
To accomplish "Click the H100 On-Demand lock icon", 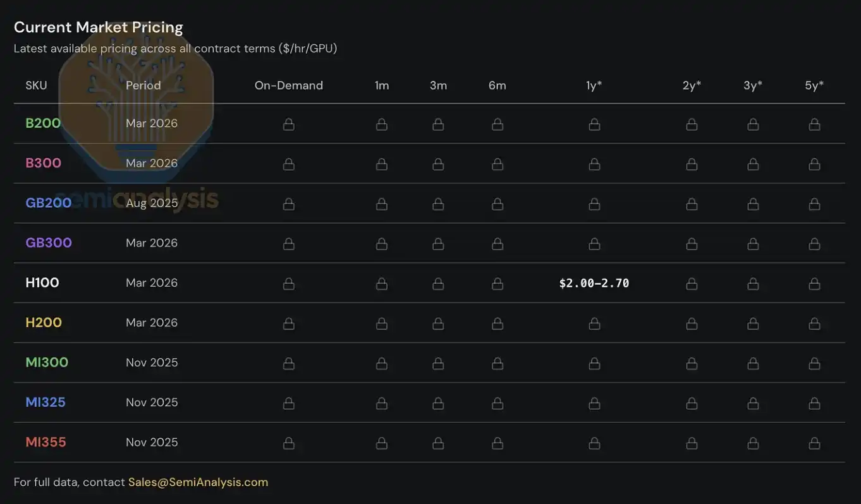I will pos(288,284).
